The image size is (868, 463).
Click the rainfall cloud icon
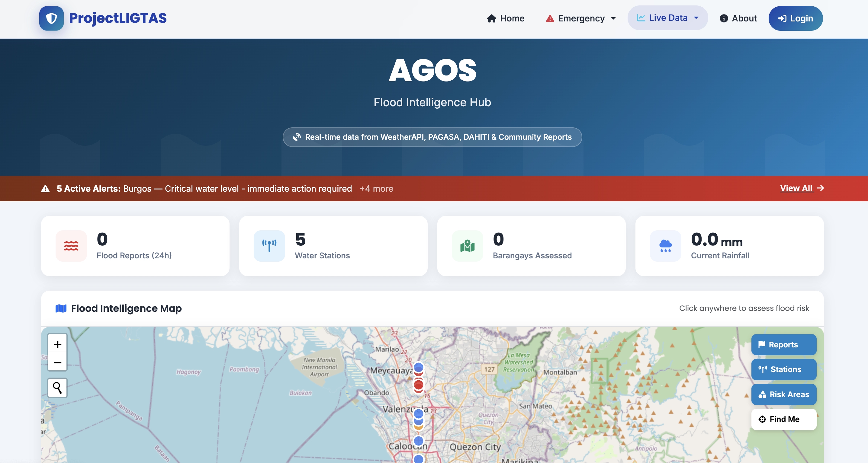665,246
